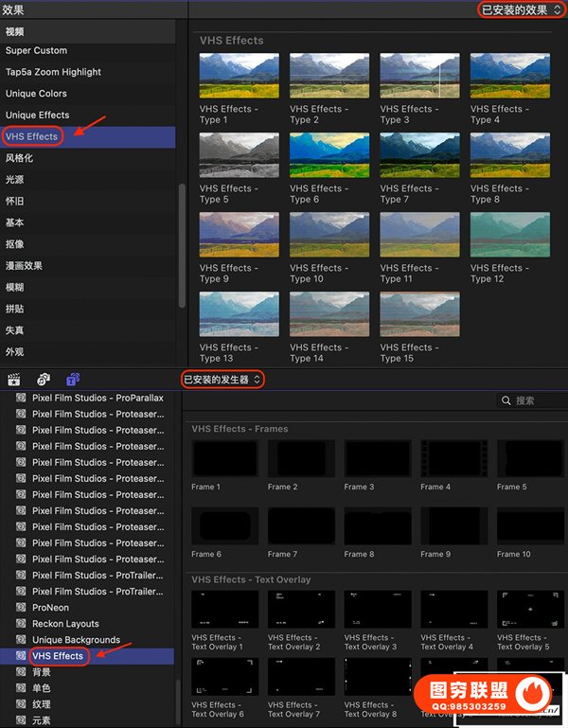Click the generator icon beside Reckon Layouts
The width and height of the screenshot is (568, 728).
point(21,624)
